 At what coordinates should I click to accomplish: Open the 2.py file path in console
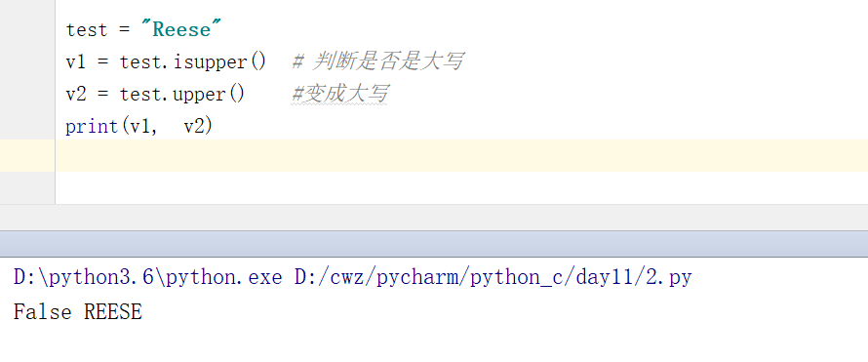[493, 277]
